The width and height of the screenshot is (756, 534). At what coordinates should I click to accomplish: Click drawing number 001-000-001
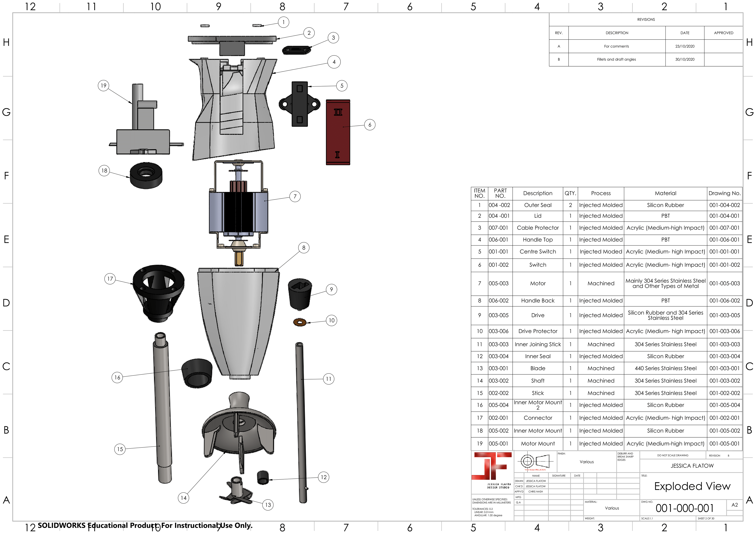(684, 508)
